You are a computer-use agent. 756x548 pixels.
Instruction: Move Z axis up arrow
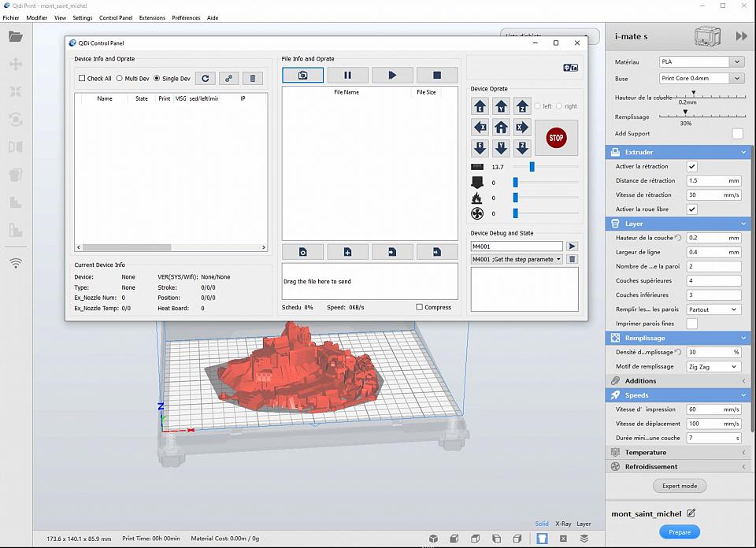click(x=523, y=106)
